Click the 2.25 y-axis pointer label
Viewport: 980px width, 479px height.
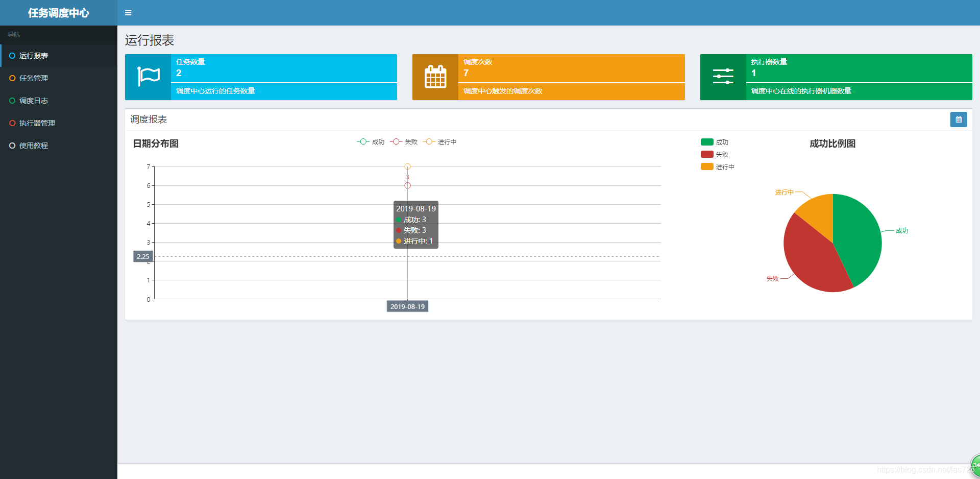coord(143,256)
